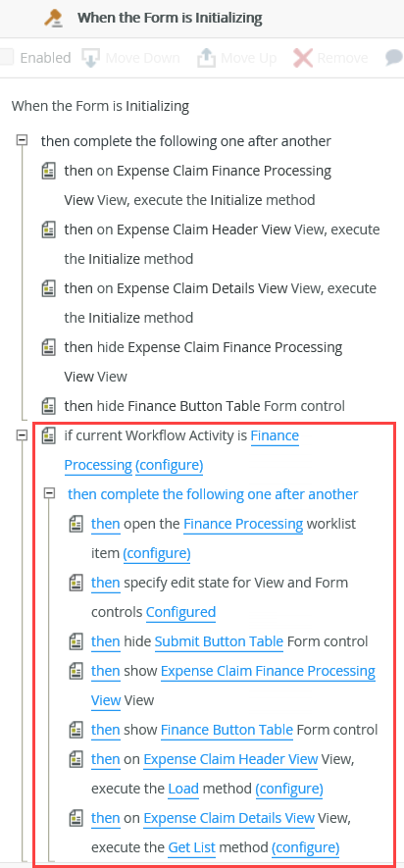Click the Submit Button Table link

219,641
